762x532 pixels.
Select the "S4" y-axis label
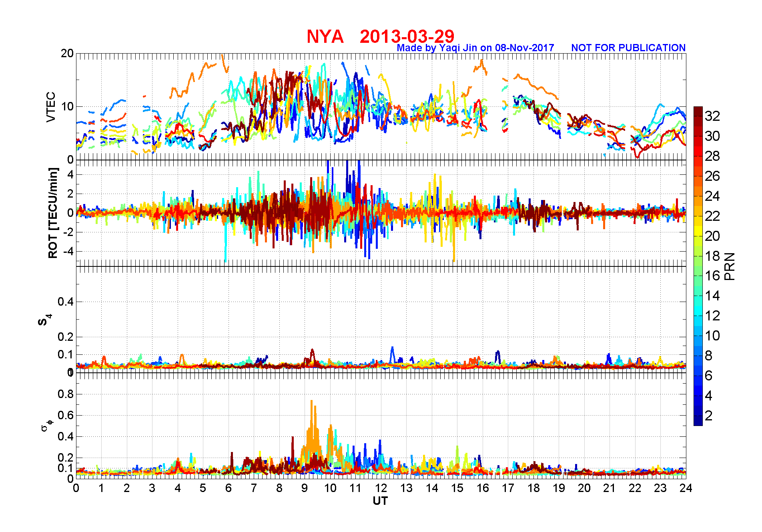[x=45, y=320]
